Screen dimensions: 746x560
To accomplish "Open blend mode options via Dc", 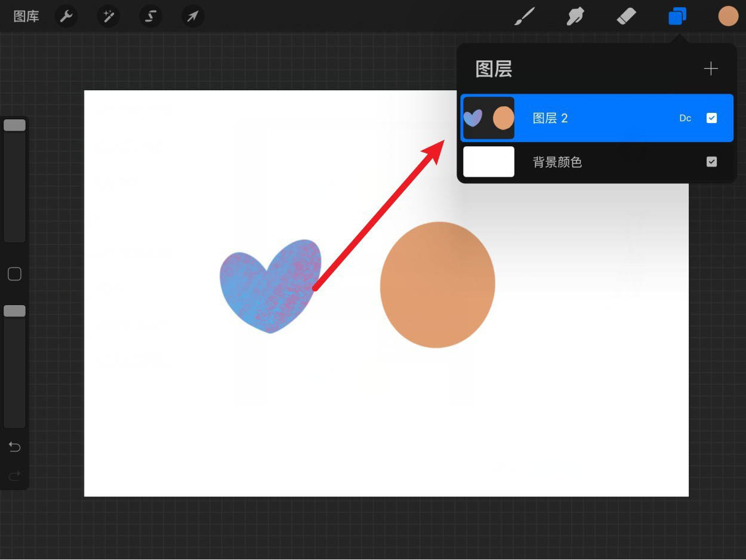I will [x=685, y=118].
